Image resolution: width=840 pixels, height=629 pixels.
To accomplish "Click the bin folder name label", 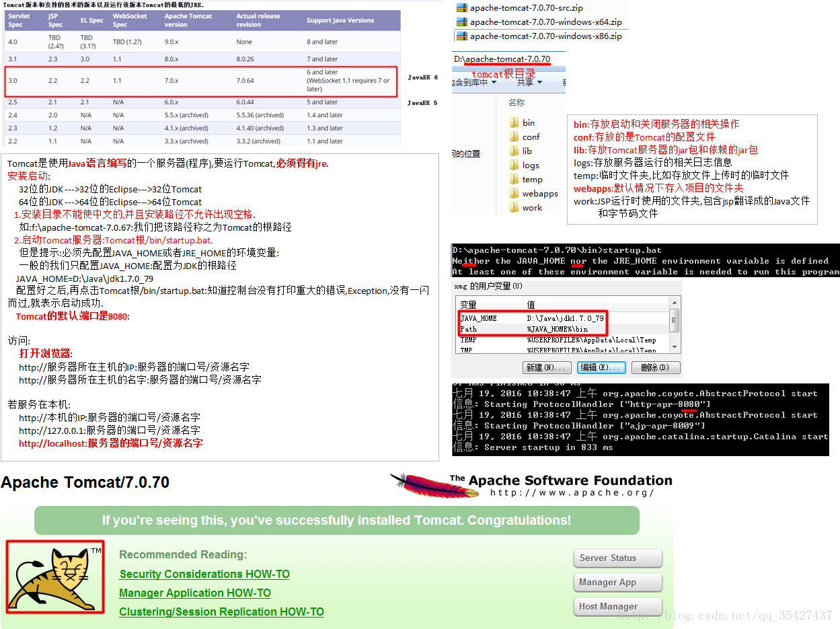I will [x=529, y=122].
